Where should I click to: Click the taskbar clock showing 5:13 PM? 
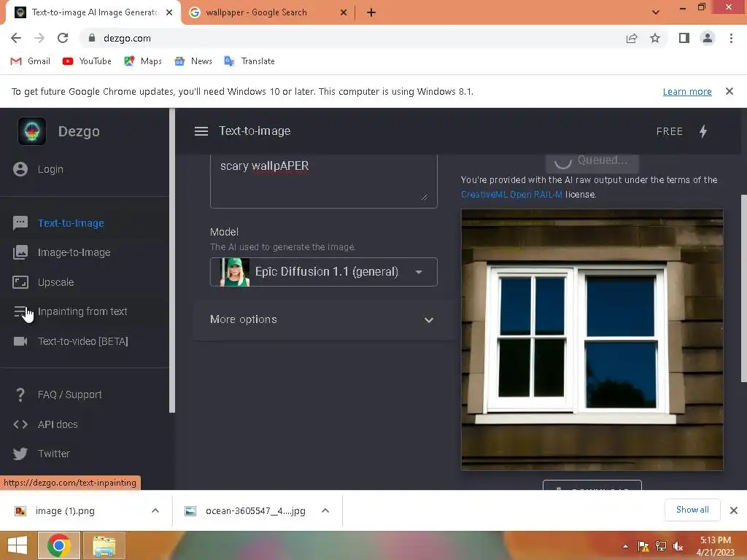(x=715, y=546)
